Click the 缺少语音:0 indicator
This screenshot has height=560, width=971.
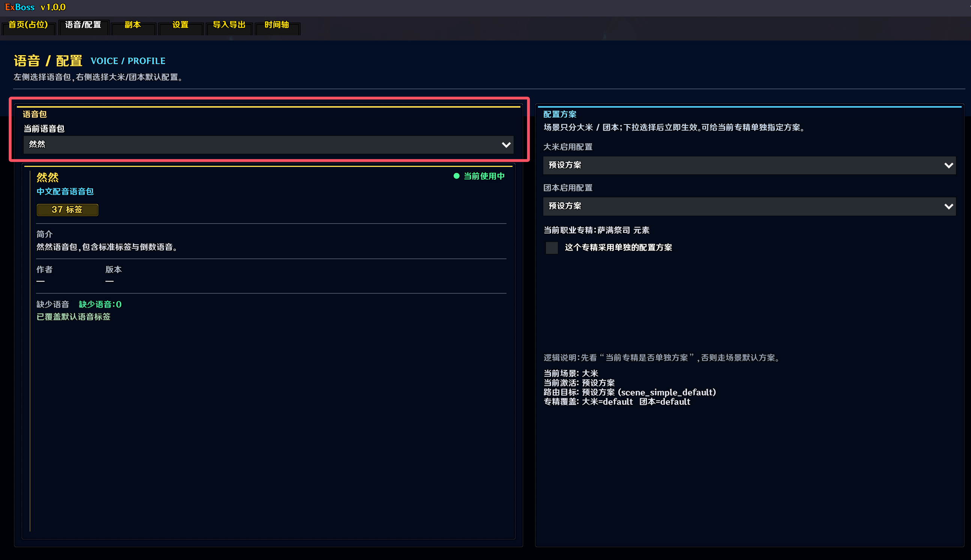[x=100, y=305]
